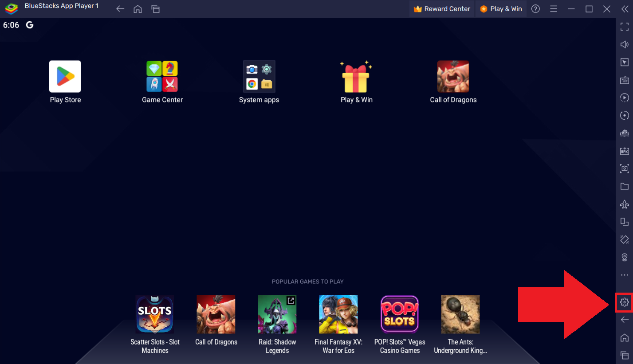This screenshot has height=364, width=633.
Task: Click the home icon in the side toolbar
Action: click(625, 337)
